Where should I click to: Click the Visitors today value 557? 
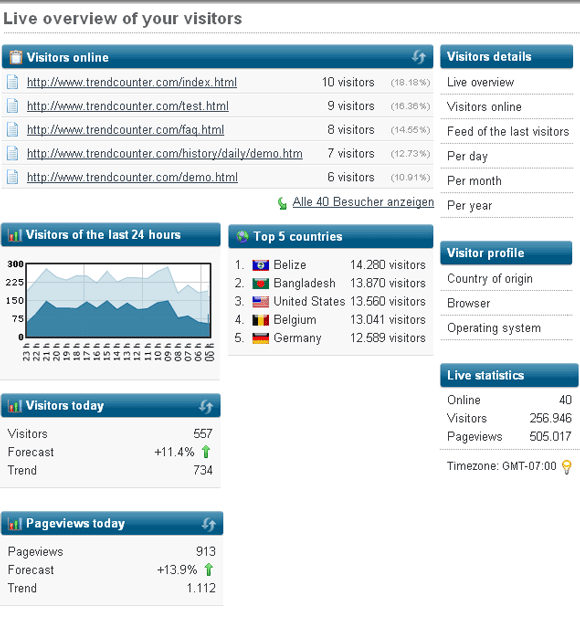coord(203,433)
